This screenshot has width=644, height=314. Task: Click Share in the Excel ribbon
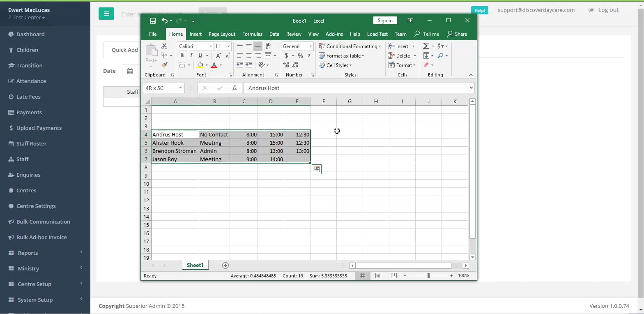[457, 34]
